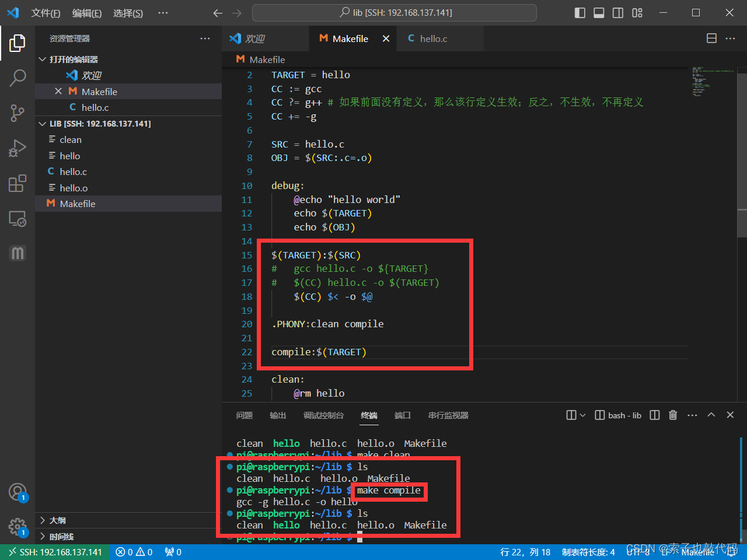Click the command center search box
The width and height of the screenshot is (747, 560).
pos(395,13)
